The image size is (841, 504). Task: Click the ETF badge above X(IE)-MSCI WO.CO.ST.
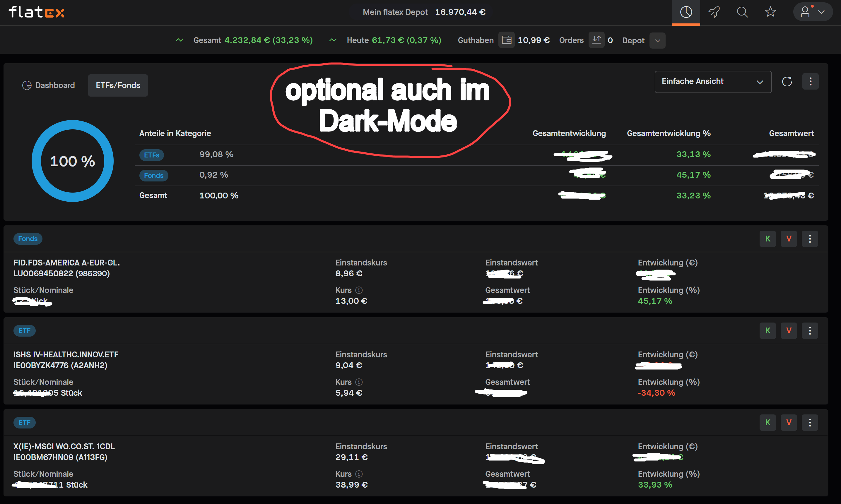coord(25,423)
